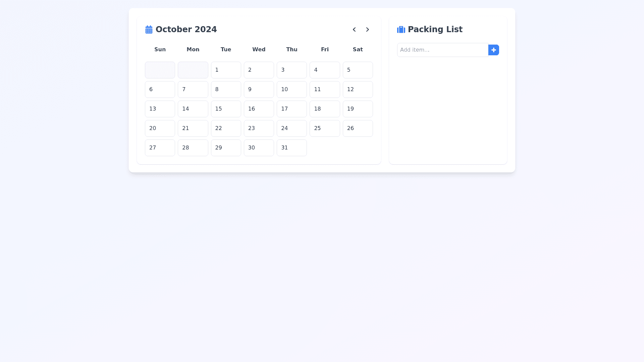Focus the Add item text field
Viewport: 644px width, 362px height.
442,50
